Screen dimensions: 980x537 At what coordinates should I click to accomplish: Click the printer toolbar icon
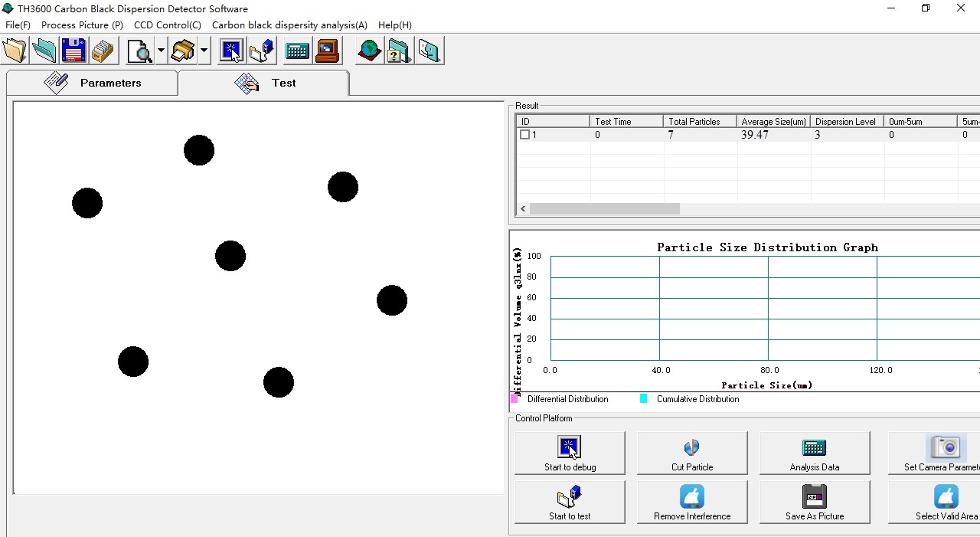click(183, 51)
